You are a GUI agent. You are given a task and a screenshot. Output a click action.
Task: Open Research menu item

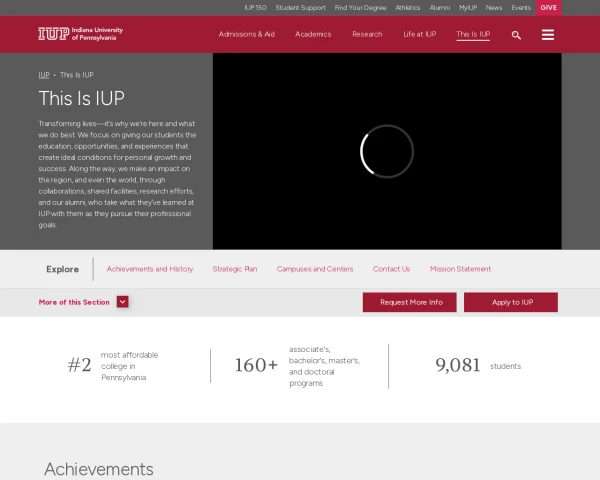coord(367,34)
